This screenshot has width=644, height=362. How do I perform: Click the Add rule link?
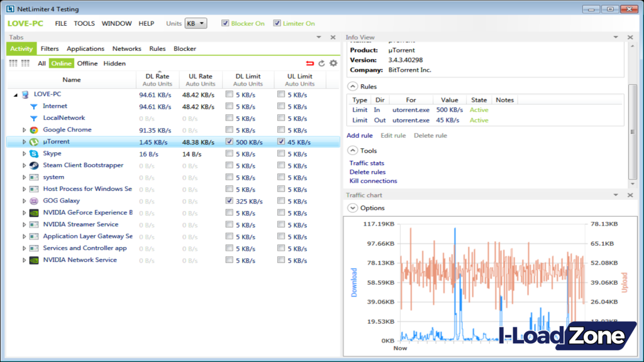[x=359, y=135]
